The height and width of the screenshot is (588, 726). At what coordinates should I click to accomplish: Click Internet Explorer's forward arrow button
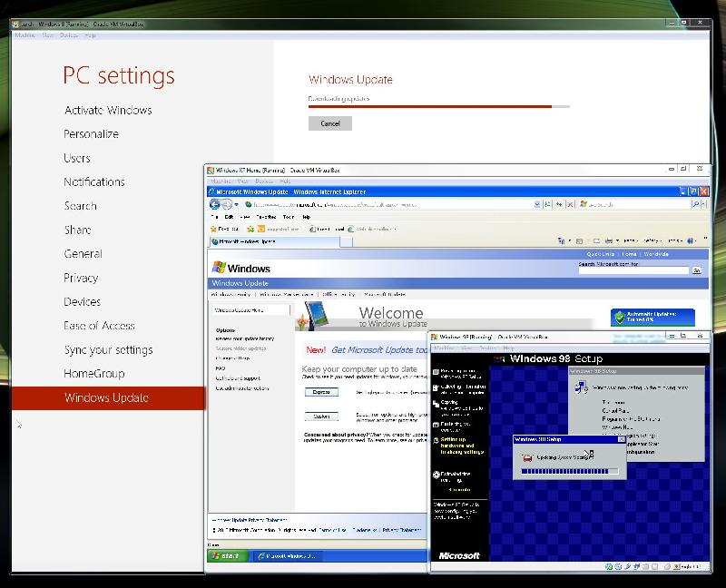(x=226, y=204)
